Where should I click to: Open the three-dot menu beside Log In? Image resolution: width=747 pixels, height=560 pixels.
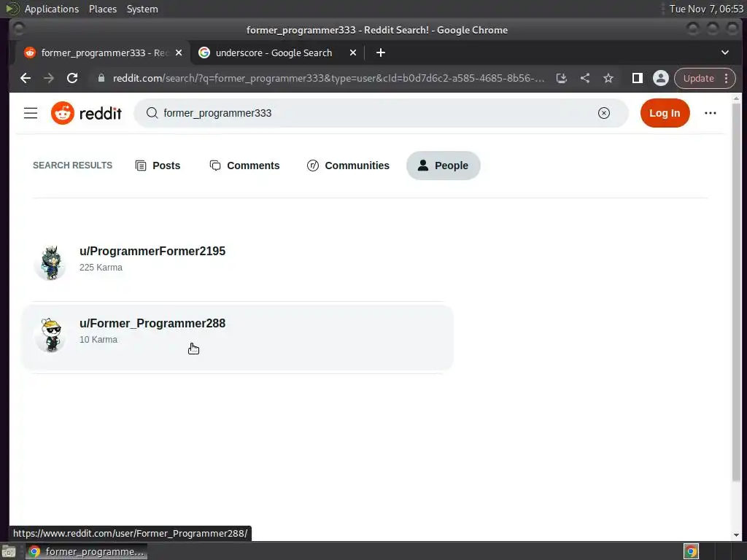coord(710,113)
